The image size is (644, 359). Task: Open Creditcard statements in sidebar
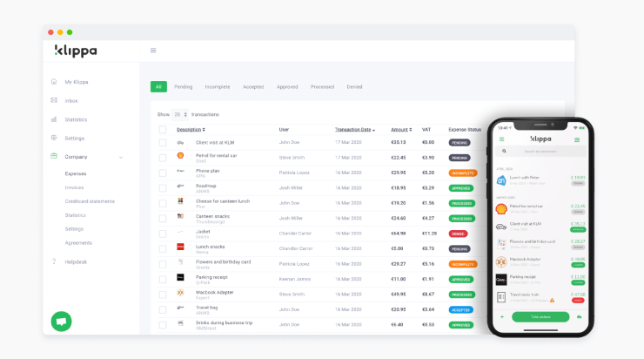90,201
